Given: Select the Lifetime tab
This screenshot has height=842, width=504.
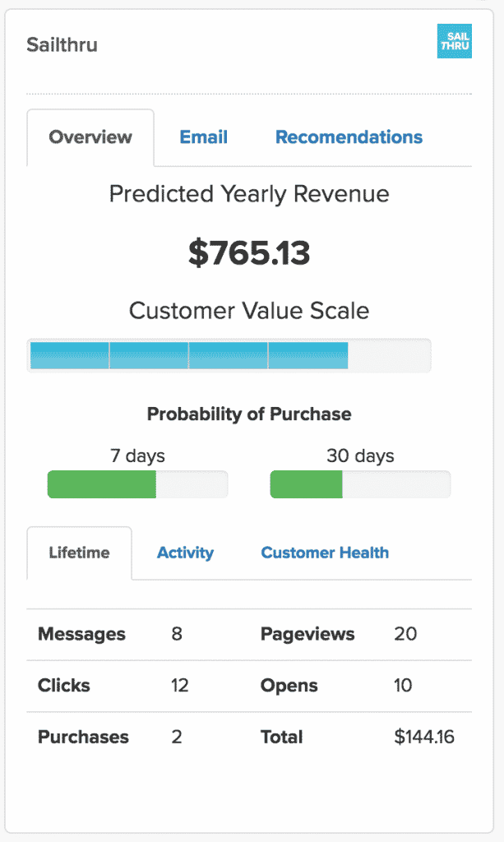Looking at the screenshot, I should 79,553.
